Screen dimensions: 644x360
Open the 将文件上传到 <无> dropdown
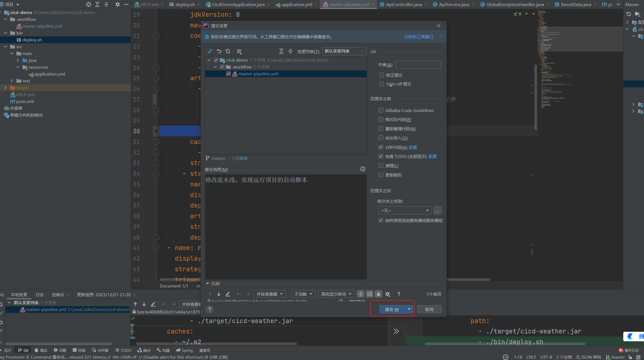(x=405, y=210)
